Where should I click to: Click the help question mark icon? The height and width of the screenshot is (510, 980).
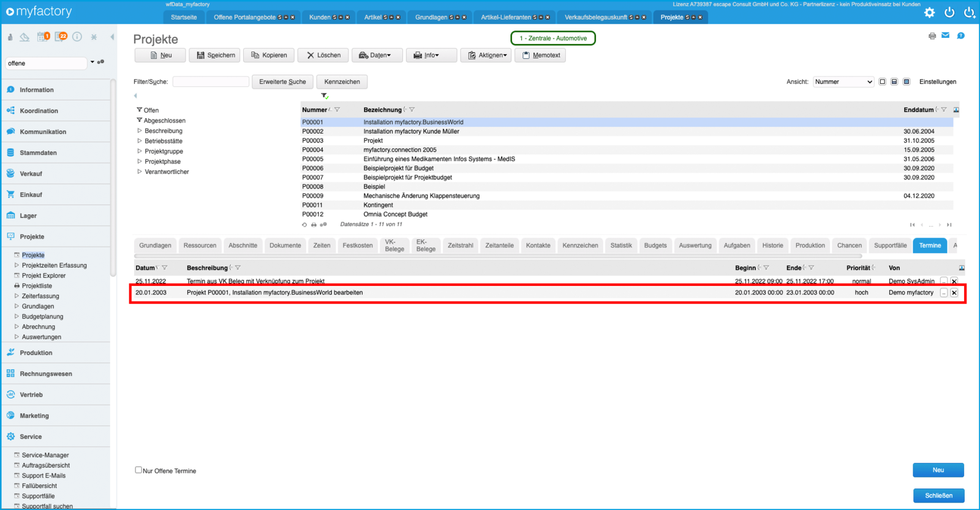960,36
